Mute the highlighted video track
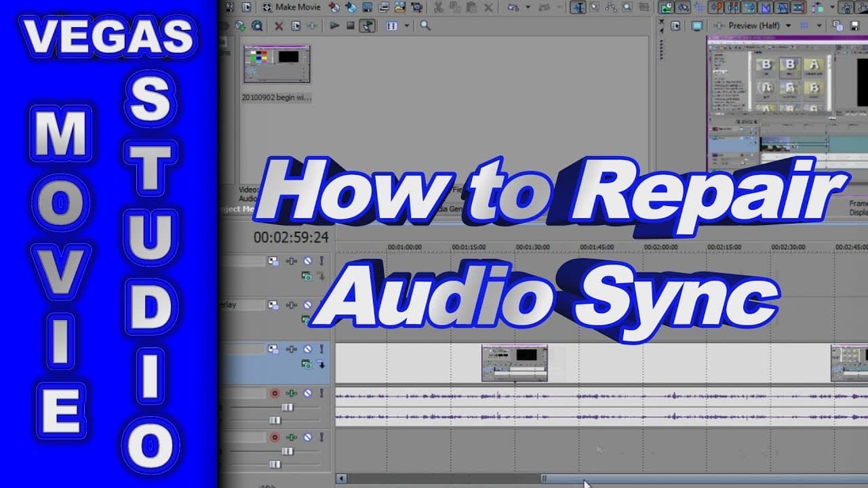The width and height of the screenshot is (868, 488). tap(307, 349)
